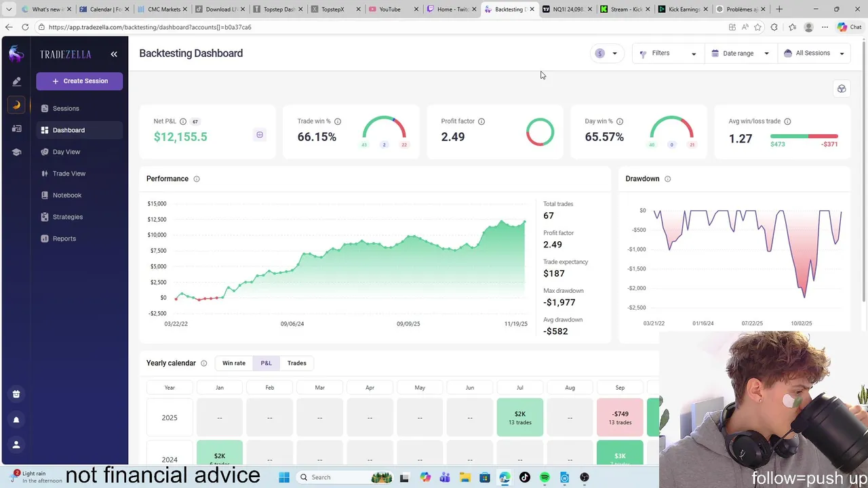The image size is (868, 488).
Task: Click the cube widget icon at top right
Action: tap(842, 89)
